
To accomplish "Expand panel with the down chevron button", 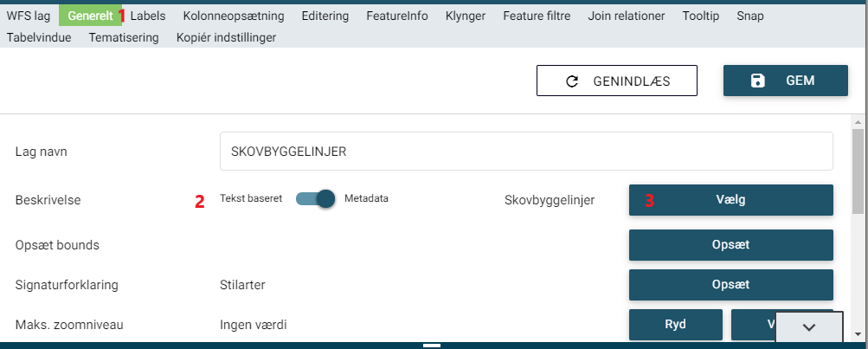I will pyautogui.click(x=809, y=326).
